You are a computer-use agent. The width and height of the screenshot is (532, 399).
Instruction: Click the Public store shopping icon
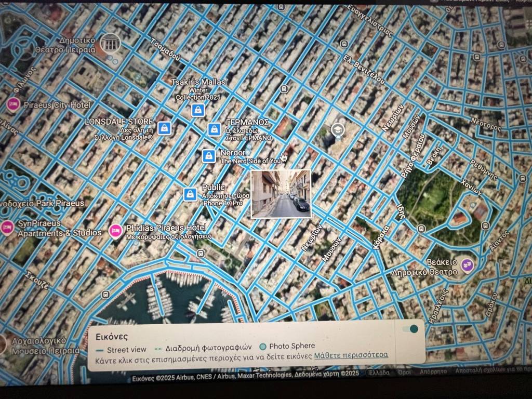[x=190, y=194]
